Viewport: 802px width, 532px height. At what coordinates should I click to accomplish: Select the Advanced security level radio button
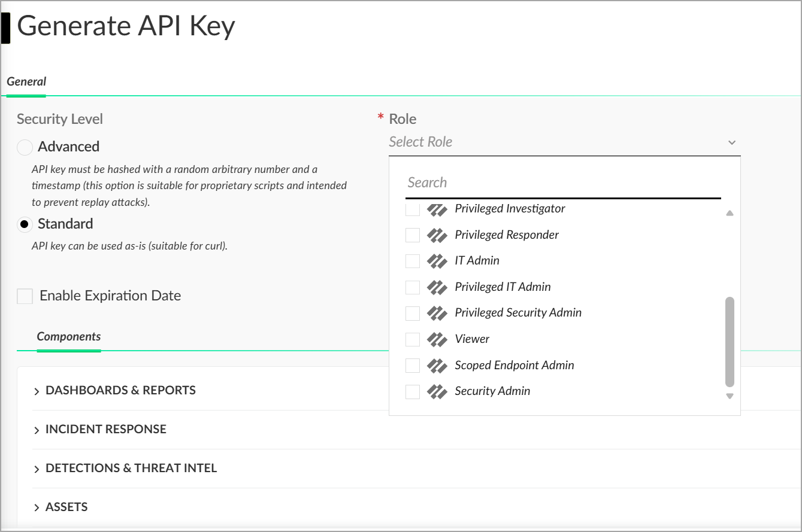tap(25, 147)
